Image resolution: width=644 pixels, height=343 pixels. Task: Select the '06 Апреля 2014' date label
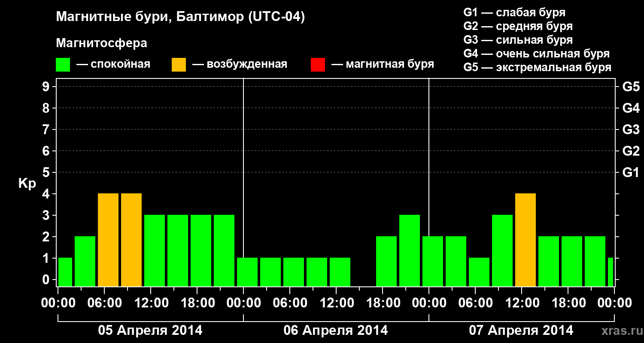336,330
